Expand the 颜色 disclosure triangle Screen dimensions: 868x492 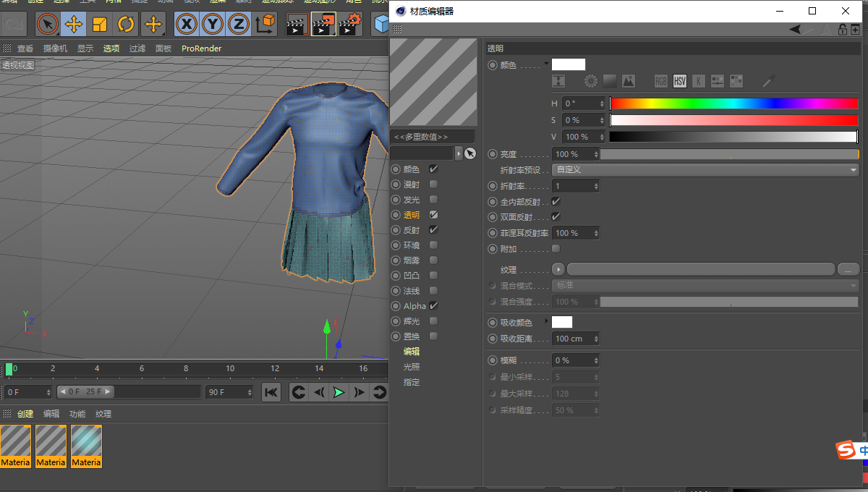(x=547, y=63)
